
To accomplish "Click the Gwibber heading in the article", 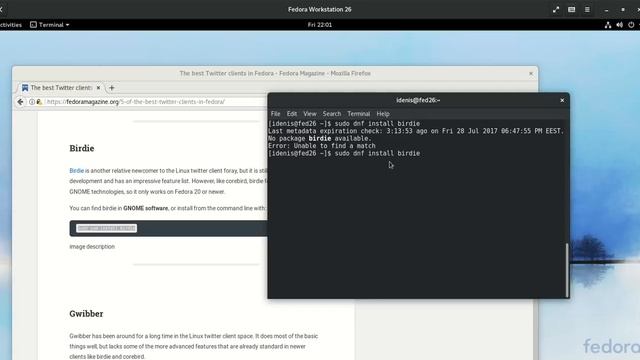I will [x=86, y=313].
